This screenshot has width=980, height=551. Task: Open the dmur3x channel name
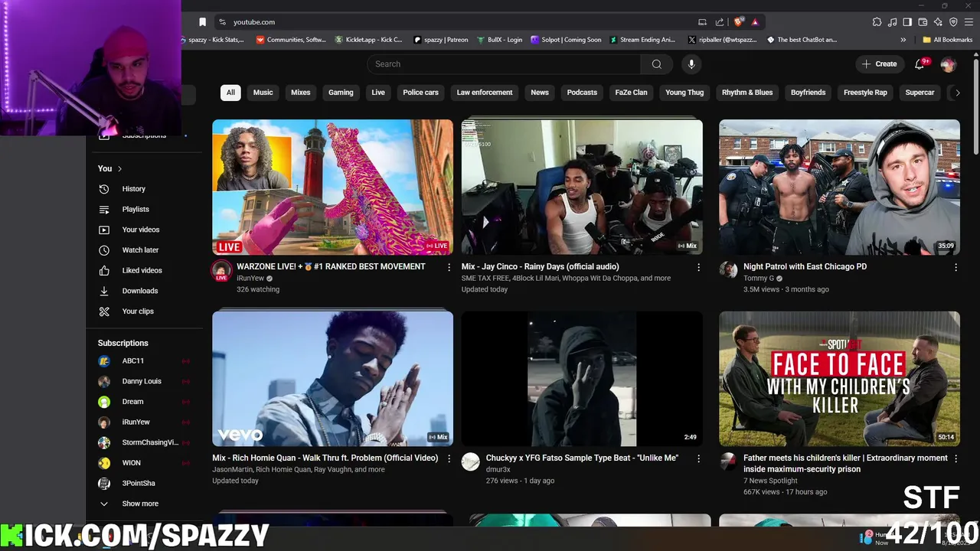coord(498,470)
